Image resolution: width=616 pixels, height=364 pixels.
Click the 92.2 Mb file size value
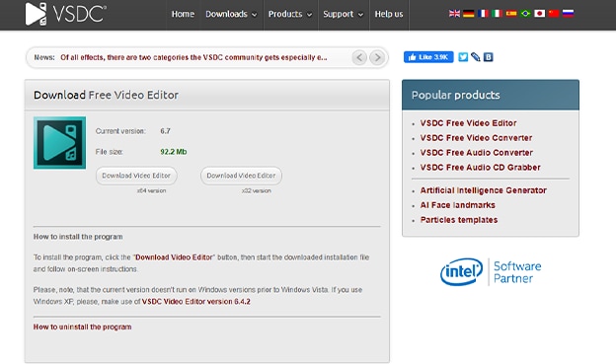[174, 152]
